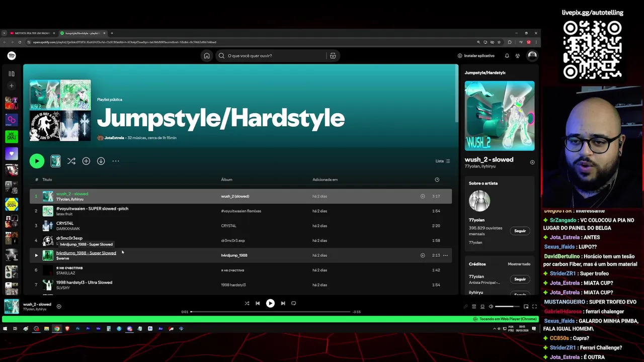The height and width of the screenshot is (362, 644).
Task: Sort by duration clock icon header
Action: coord(437,179)
